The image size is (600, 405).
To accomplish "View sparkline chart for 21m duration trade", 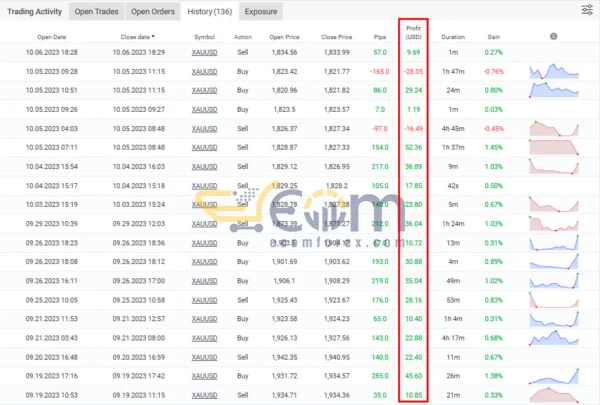I will 554,395.
